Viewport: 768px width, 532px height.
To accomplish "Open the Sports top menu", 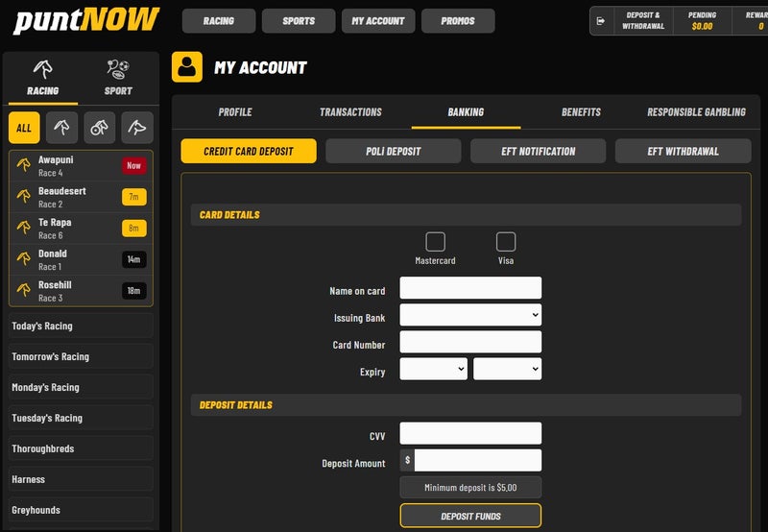I will [x=299, y=21].
